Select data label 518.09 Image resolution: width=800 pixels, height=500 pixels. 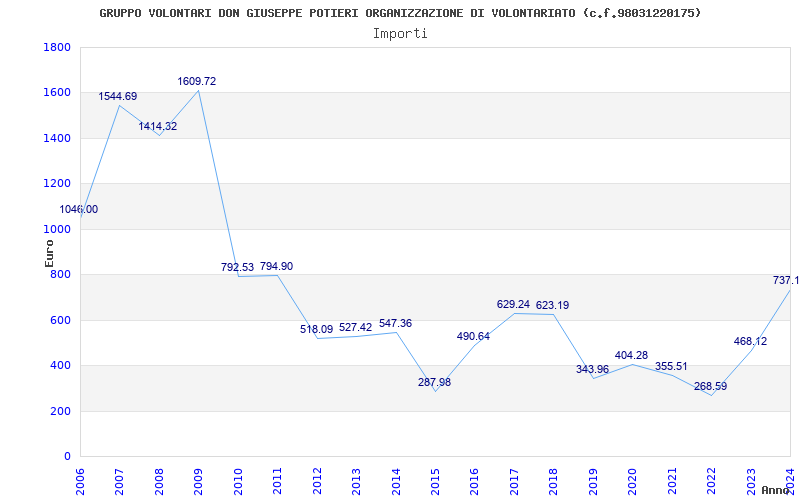[x=316, y=329]
